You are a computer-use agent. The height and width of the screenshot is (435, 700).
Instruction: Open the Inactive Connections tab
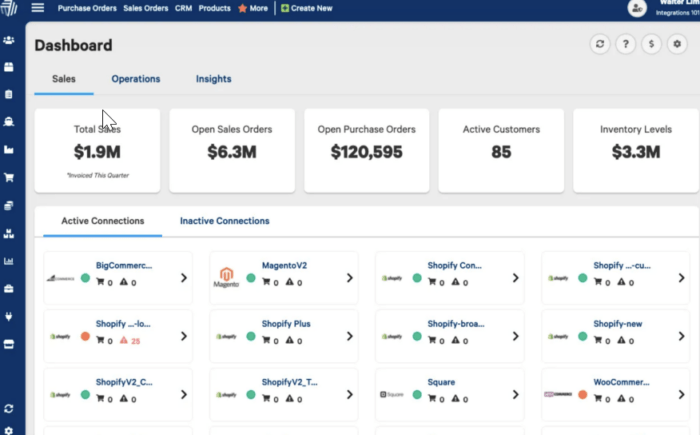(224, 221)
